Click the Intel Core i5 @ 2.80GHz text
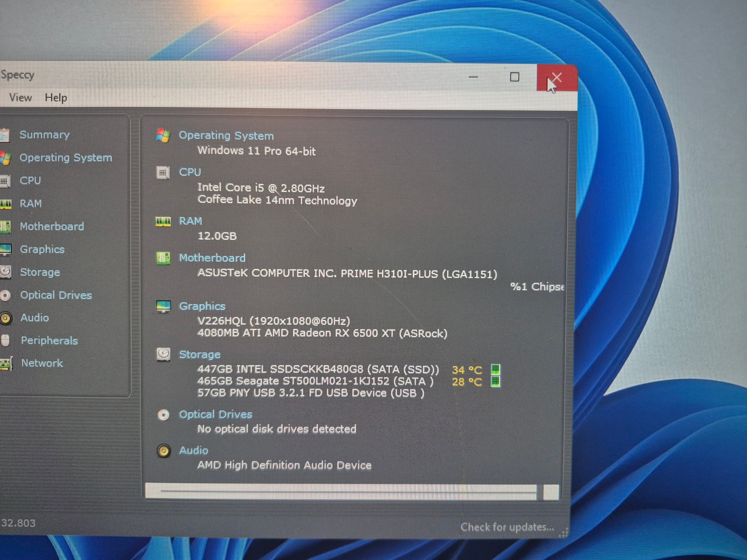Image resolution: width=747 pixels, height=560 pixels. [261, 188]
